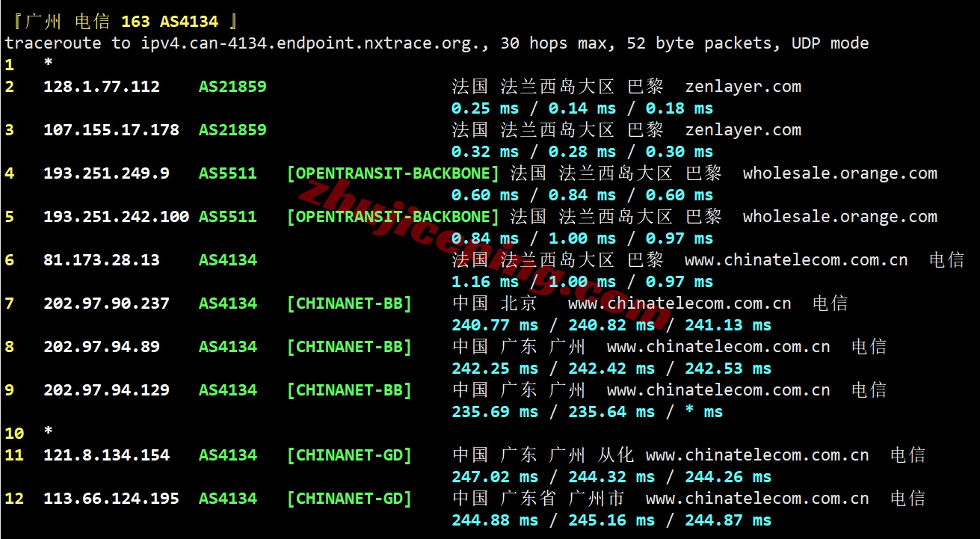This screenshot has height=539, width=980.
Task: Select [CHINANET-GD] on the 121.8.134.154 row
Action: pos(349,455)
